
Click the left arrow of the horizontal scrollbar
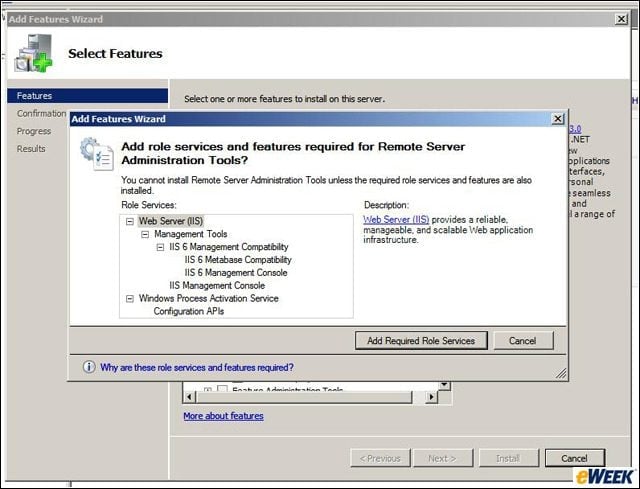click(x=189, y=397)
